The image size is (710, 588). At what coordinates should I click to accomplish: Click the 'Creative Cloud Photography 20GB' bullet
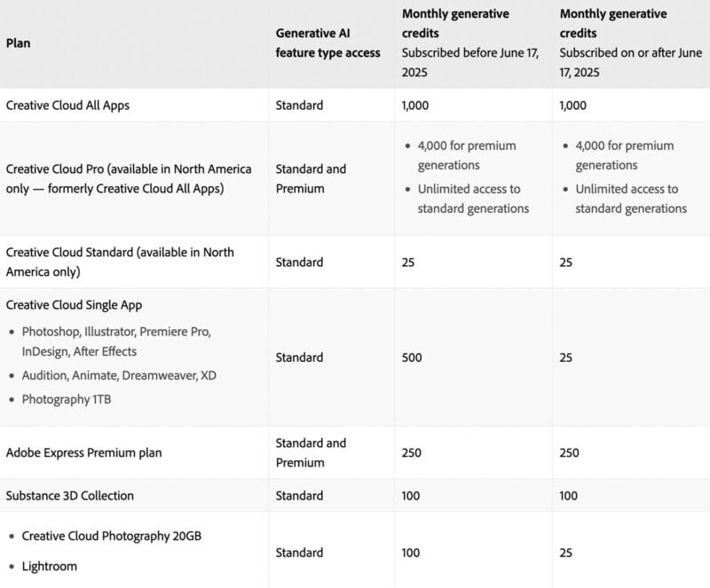[x=111, y=537]
